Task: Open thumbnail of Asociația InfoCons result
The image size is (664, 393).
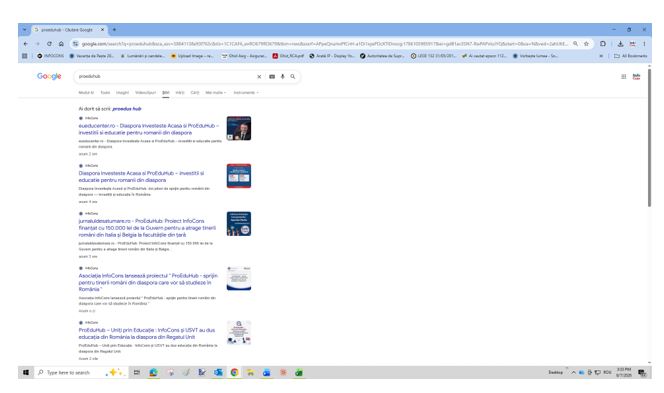Action: 239,278
